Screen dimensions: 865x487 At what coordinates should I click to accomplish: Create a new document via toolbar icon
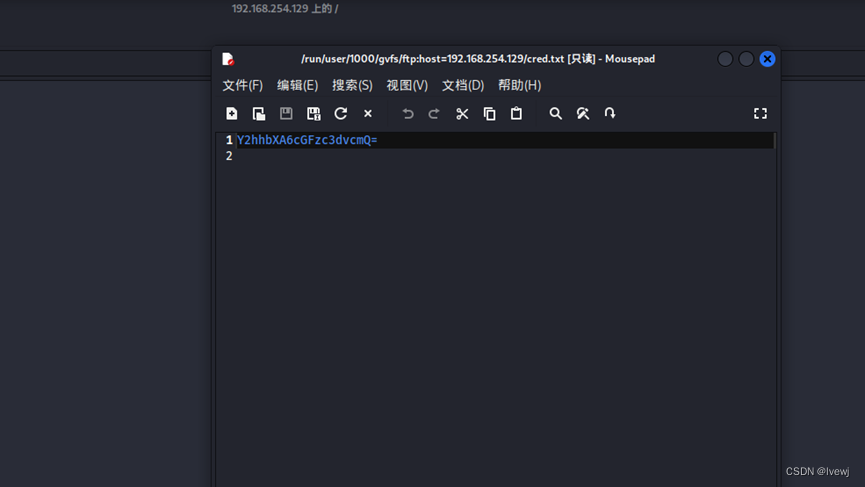tap(232, 114)
